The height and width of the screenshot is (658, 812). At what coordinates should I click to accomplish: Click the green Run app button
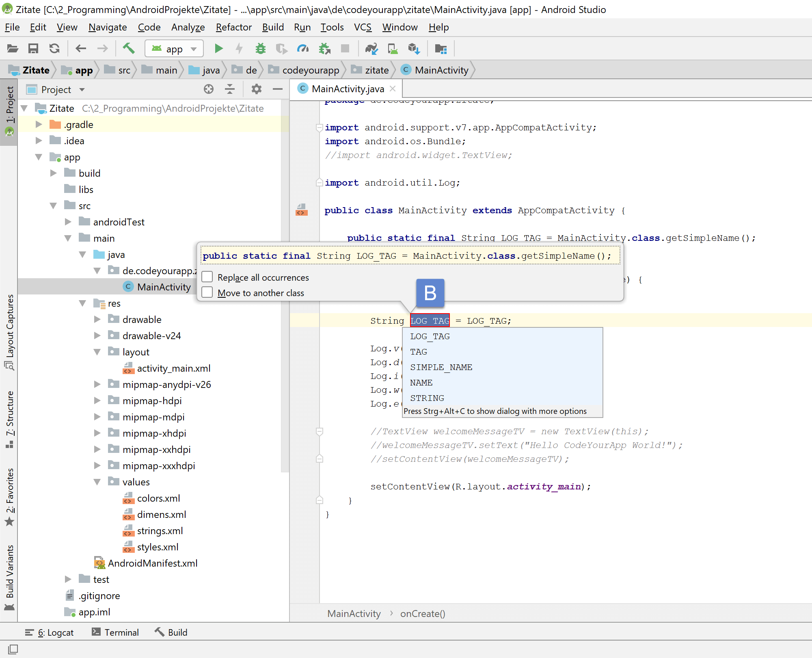pos(219,49)
